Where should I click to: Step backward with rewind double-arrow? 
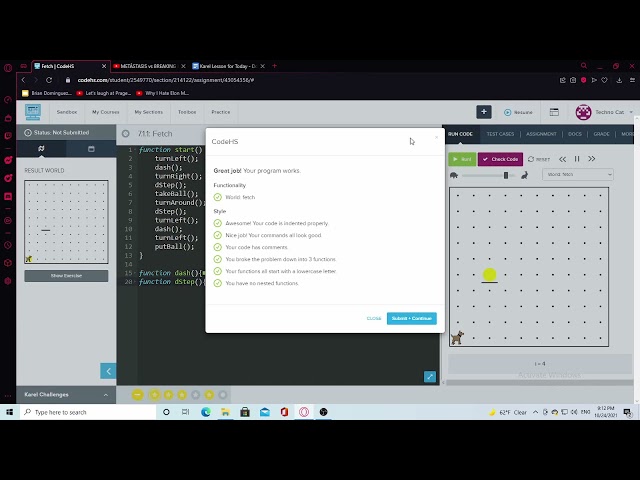(x=562, y=159)
